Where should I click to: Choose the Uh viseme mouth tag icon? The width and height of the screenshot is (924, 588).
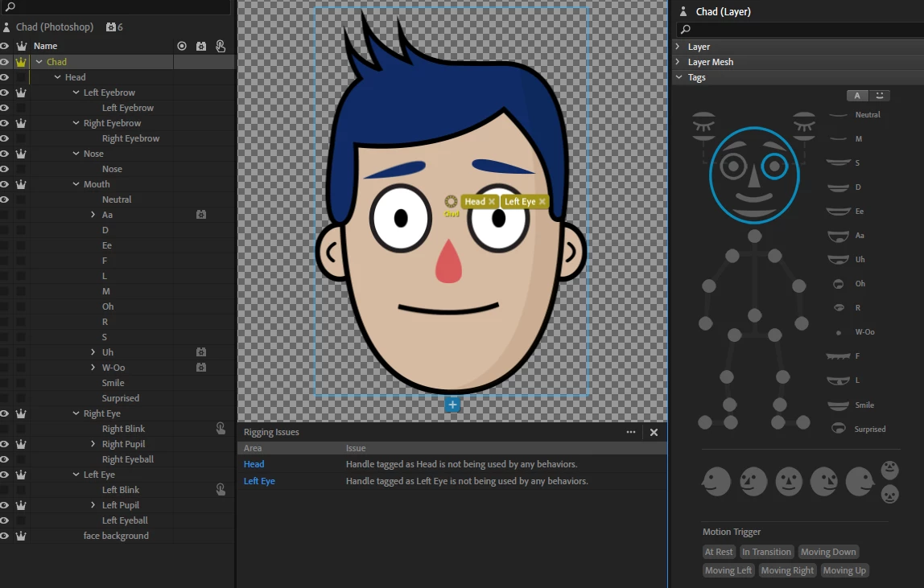tap(838, 259)
